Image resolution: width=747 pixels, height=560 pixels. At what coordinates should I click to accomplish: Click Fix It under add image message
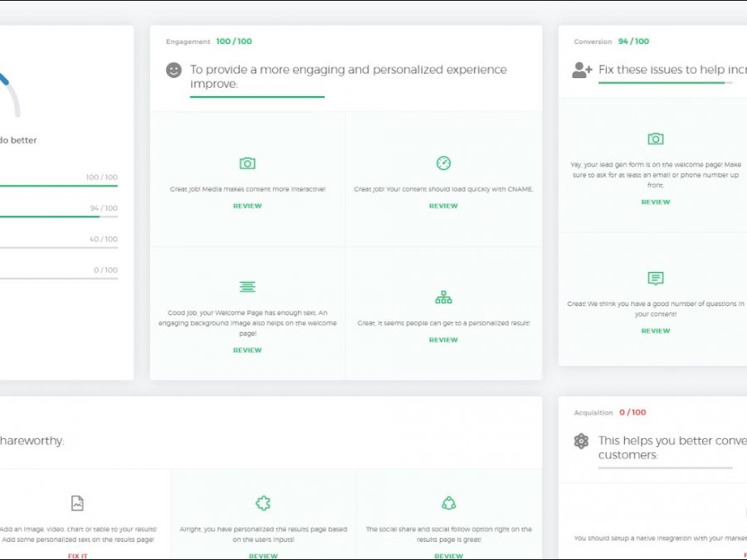point(77,556)
